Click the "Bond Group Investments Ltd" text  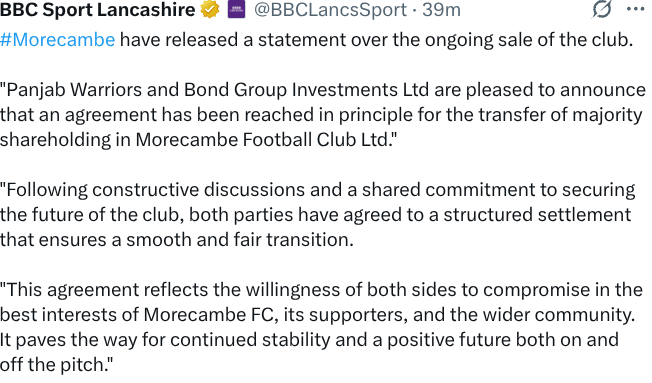click(x=306, y=90)
